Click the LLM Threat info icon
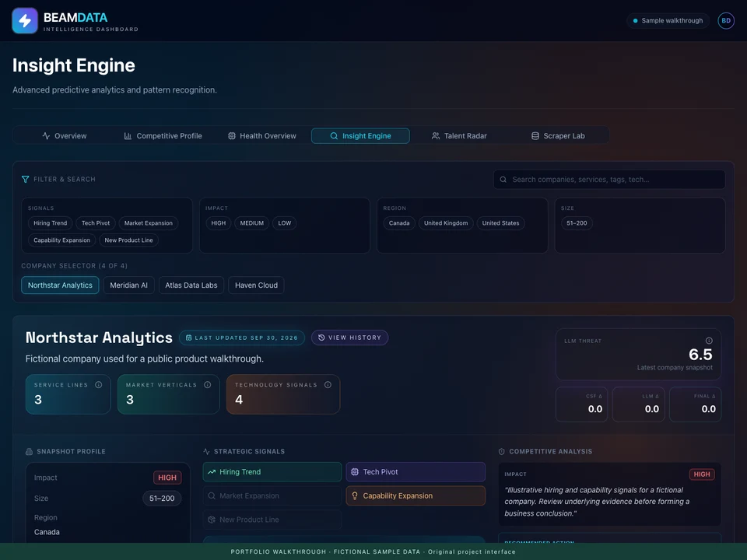This screenshot has width=747, height=560. tap(709, 341)
